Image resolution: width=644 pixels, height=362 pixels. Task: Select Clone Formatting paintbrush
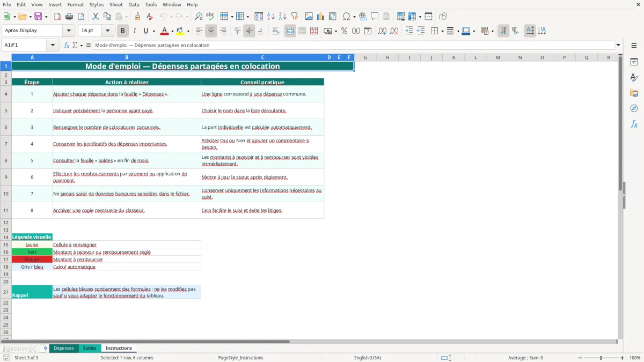(137, 17)
